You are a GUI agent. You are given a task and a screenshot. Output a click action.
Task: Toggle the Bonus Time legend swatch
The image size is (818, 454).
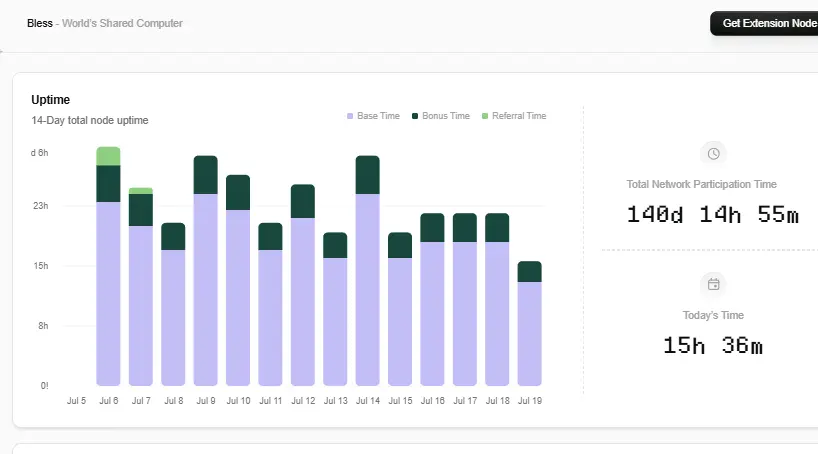[x=415, y=116]
